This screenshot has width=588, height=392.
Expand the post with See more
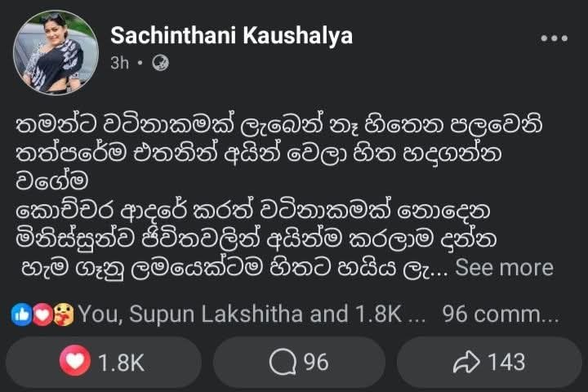coord(504,268)
